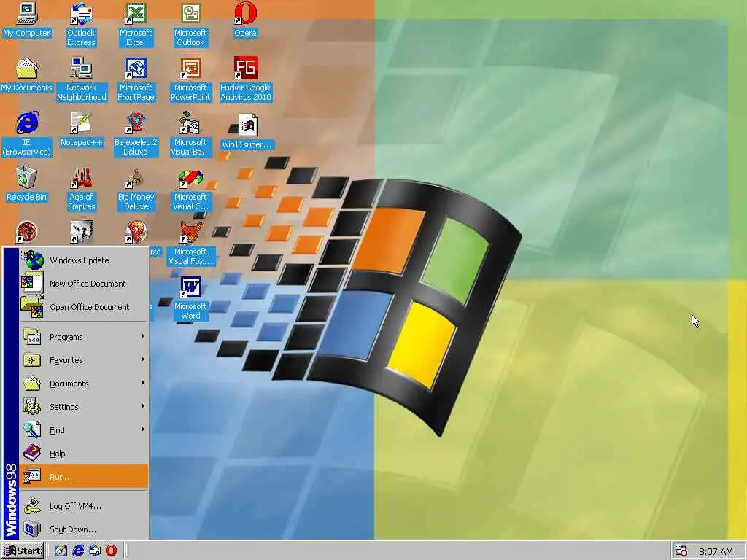This screenshot has height=560, width=747.
Task: Select Log Off VM4… in the Start menu
Action: pyautogui.click(x=84, y=506)
